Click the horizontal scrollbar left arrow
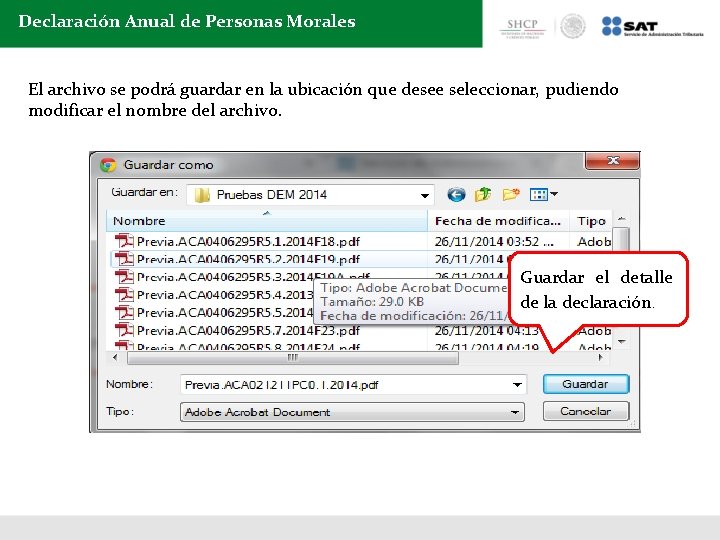Screen dimensions: 720x540 pyautogui.click(x=115, y=357)
